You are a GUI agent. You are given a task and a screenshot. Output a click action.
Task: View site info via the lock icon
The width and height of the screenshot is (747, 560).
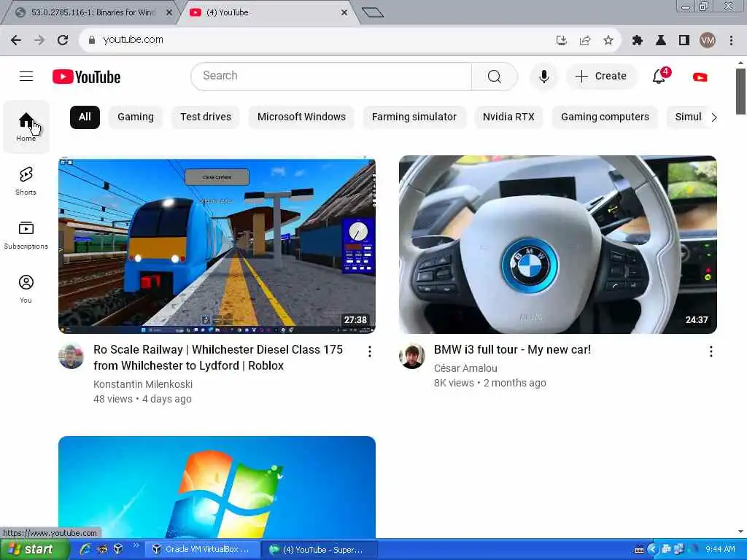(x=92, y=40)
